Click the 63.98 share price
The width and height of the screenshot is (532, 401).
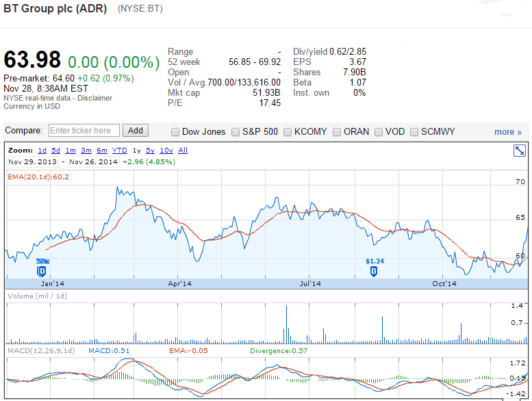coord(32,60)
